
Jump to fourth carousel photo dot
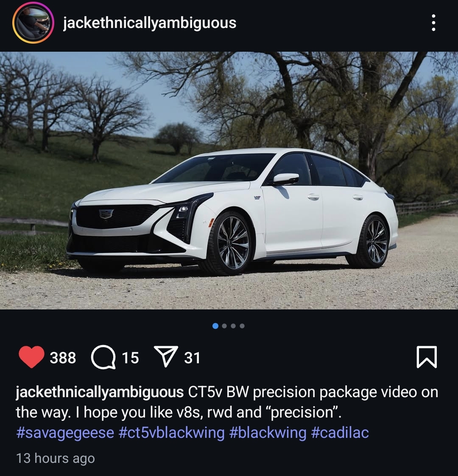pos(242,326)
